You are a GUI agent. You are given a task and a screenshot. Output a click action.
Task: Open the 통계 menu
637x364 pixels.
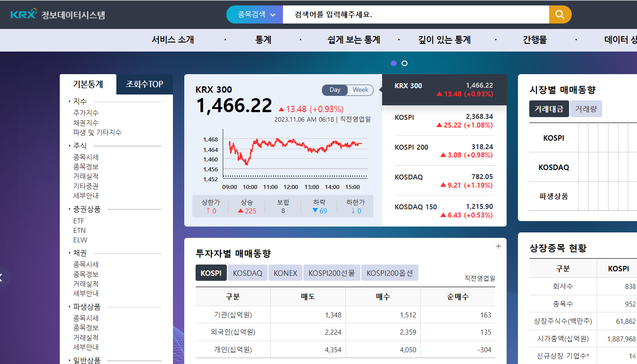[x=264, y=40]
